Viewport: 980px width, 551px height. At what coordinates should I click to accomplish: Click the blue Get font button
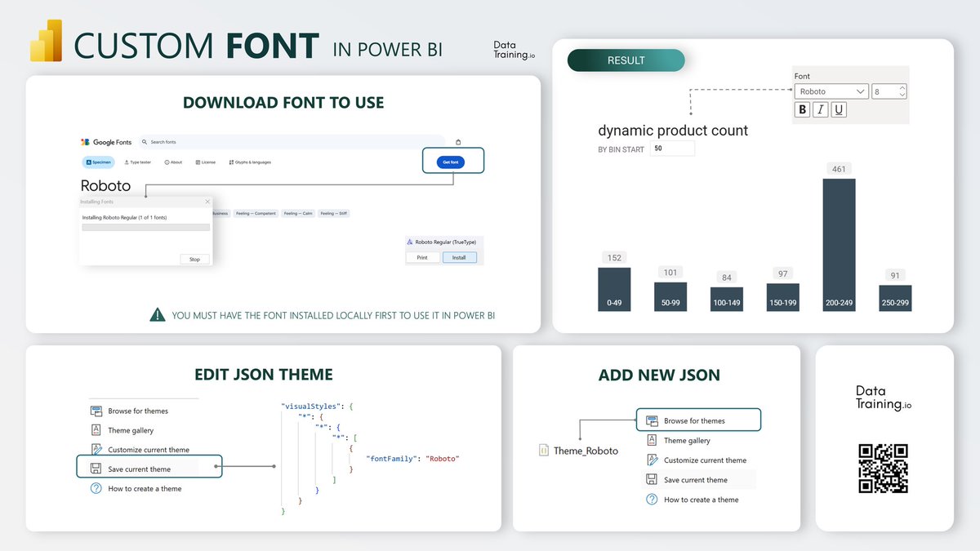click(x=450, y=162)
